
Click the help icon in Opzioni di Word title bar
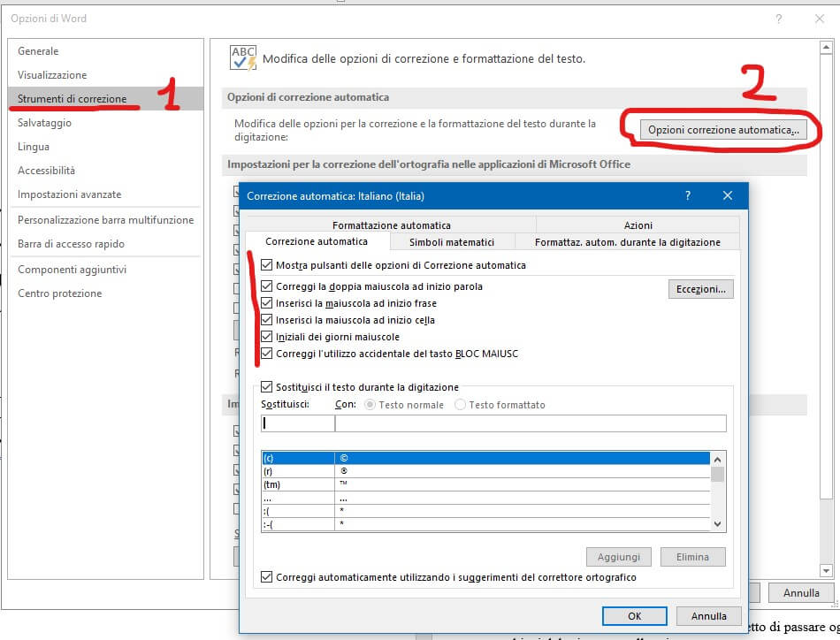778,18
